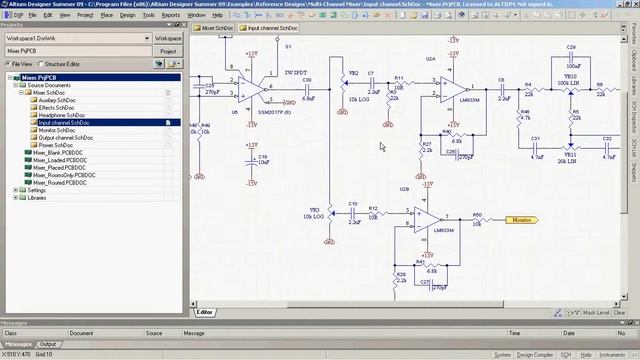The width and height of the screenshot is (640, 360).
Task: Select the Structure Editor radio button
Action: pyautogui.click(x=41, y=64)
